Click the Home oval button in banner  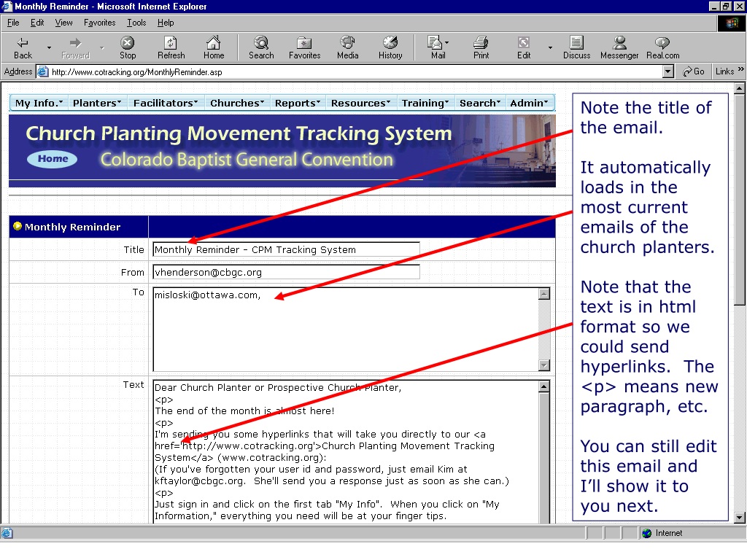pyautogui.click(x=53, y=158)
